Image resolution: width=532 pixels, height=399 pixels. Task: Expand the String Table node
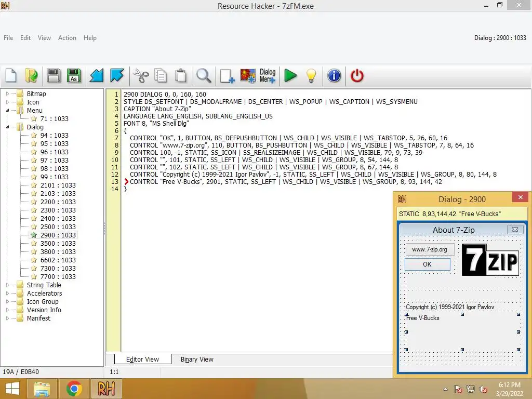click(x=7, y=285)
